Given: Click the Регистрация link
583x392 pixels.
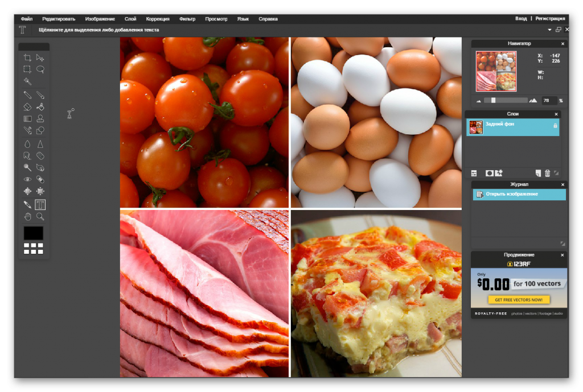Looking at the screenshot, I should (550, 18).
